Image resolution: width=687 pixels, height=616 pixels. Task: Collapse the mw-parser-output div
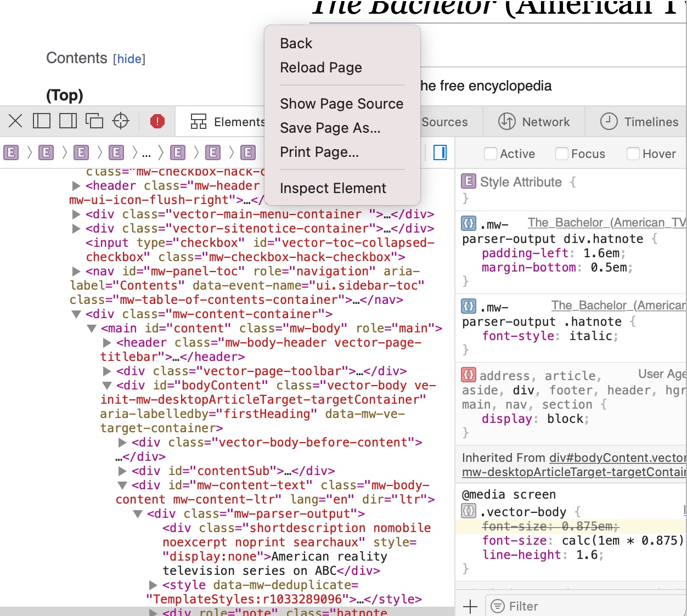pyautogui.click(x=138, y=514)
